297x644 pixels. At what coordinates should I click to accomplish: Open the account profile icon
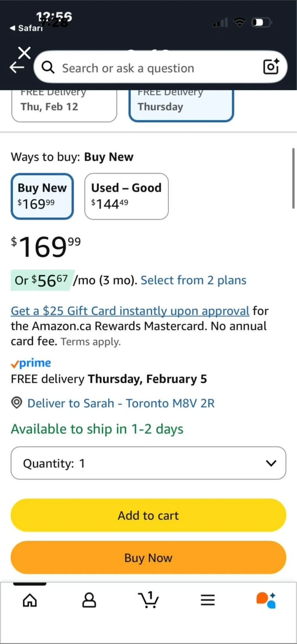(89, 600)
